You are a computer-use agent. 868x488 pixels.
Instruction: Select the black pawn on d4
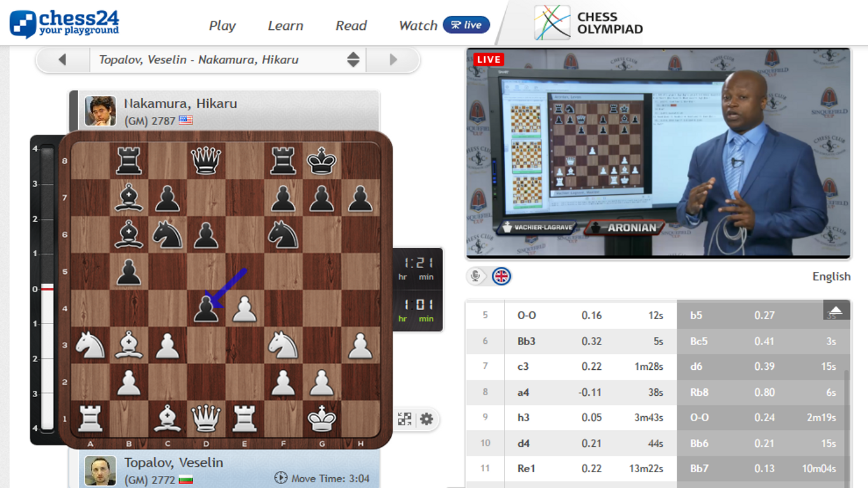click(206, 309)
